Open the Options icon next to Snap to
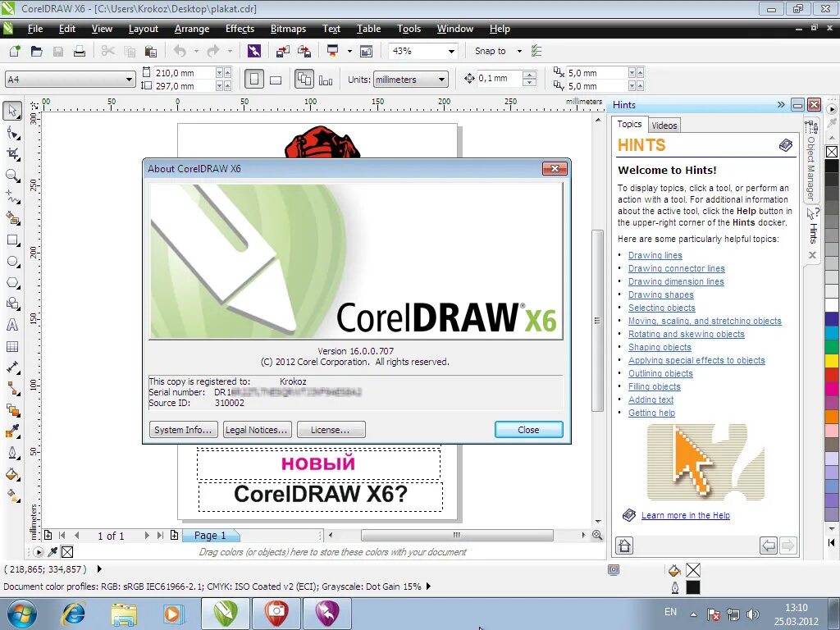Screen dimensions: 840x630 (536, 51)
